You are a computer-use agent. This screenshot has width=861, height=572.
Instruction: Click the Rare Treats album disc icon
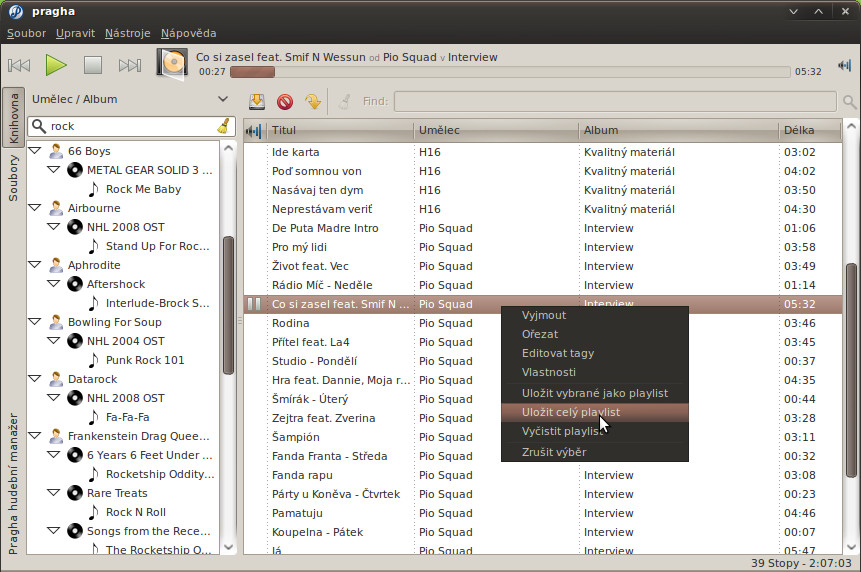pos(75,493)
